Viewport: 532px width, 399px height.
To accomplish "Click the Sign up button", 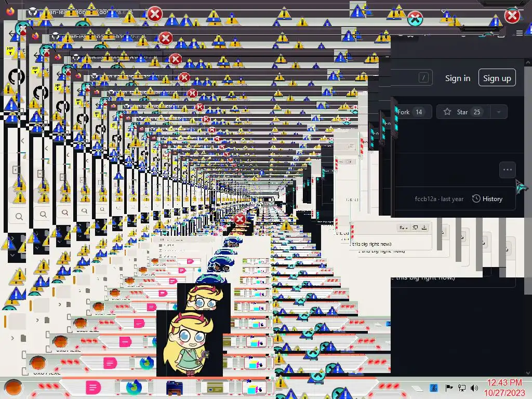I will 497,78.
